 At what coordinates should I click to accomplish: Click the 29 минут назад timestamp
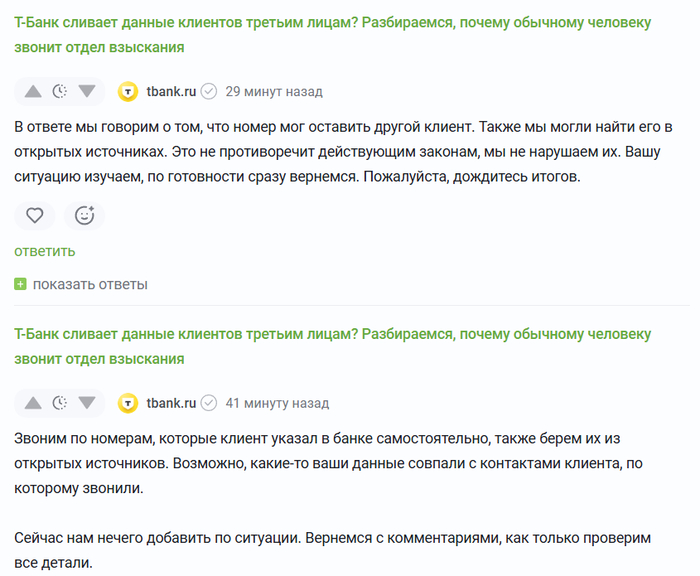coord(274,92)
